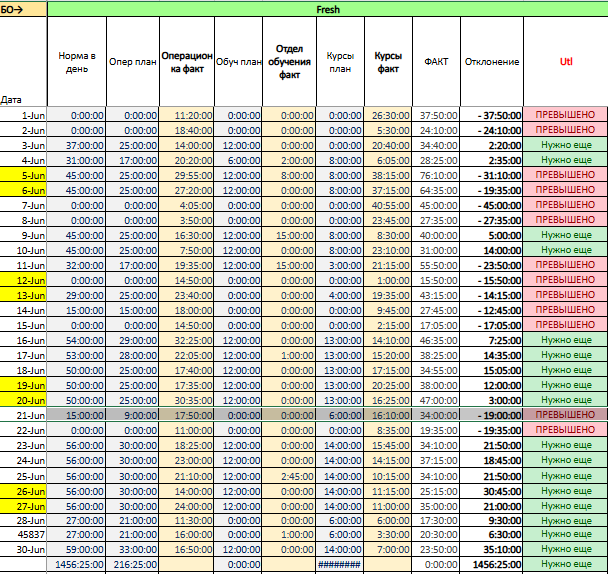
Task: Select the Курсы план column header
Action: [340, 62]
